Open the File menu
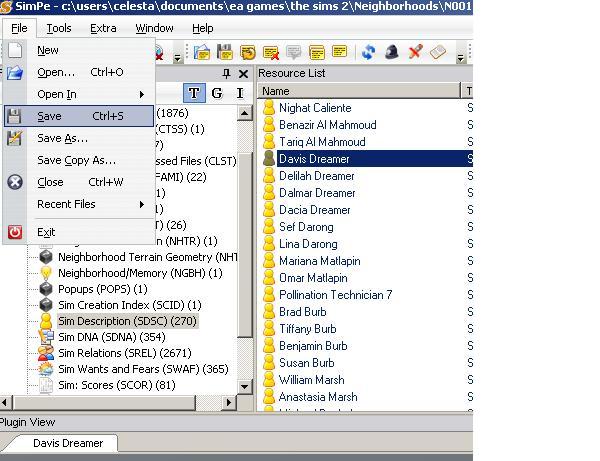The width and height of the screenshot is (600, 461). 19,28
